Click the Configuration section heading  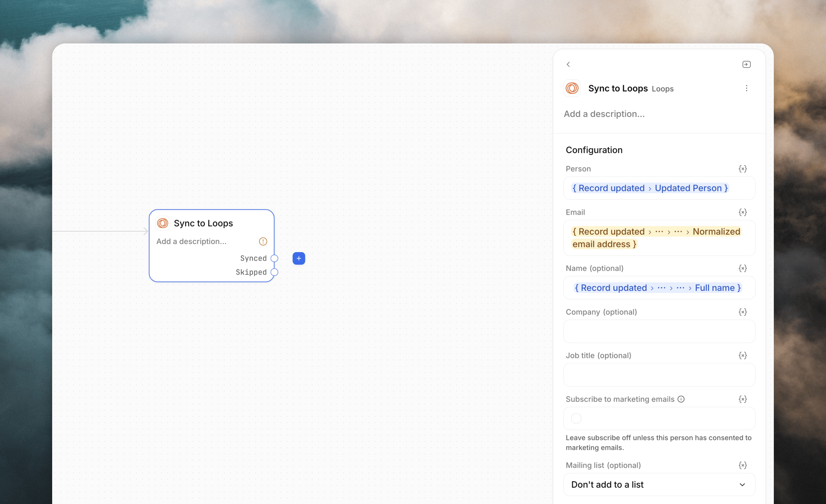(x=594, y=150)
